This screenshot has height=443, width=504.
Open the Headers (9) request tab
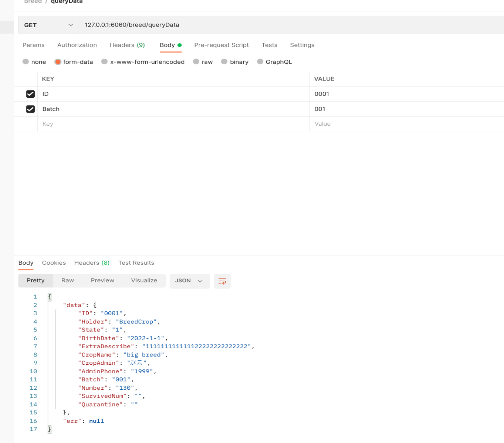point(127,45)
